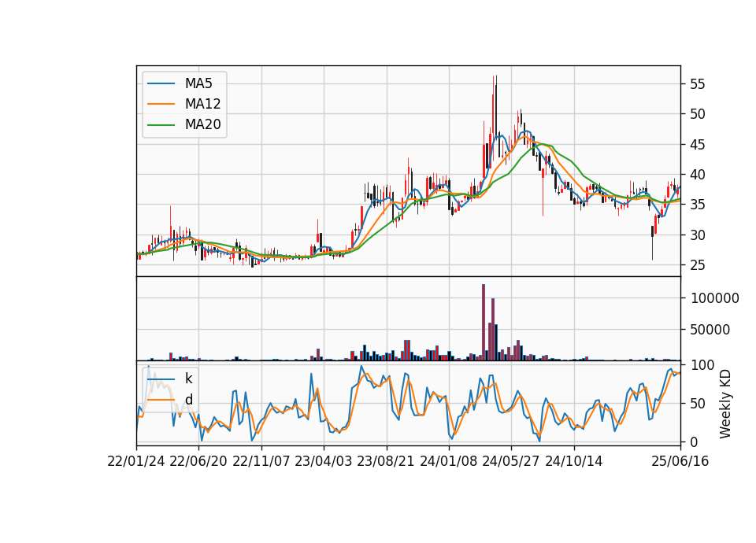This screenshot has width=756, height=543.
Task: Click the 24/10/14 date tick label
Action: point(574,461)
